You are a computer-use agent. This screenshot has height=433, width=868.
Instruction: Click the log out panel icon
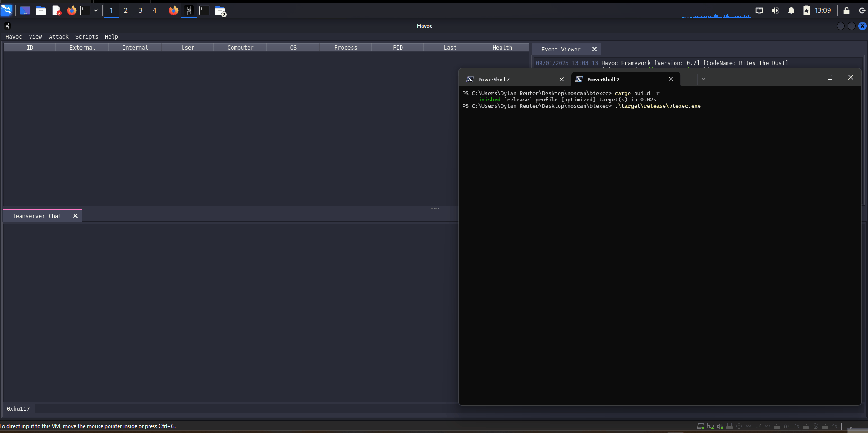pyautogui.click(x=862, y=10)
